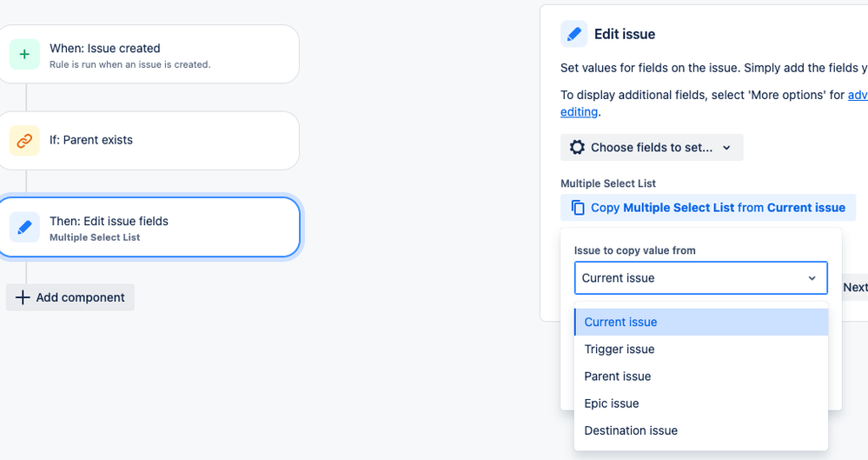
Task: Click Copy Multiple Select List from Current issue
Action: pos(708,207)
